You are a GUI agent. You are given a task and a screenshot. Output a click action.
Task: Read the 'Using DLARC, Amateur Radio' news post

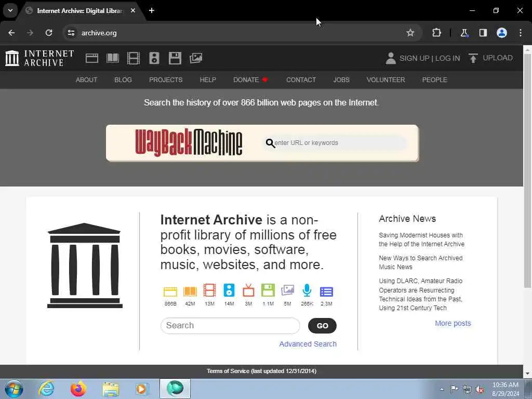[421, 295]
